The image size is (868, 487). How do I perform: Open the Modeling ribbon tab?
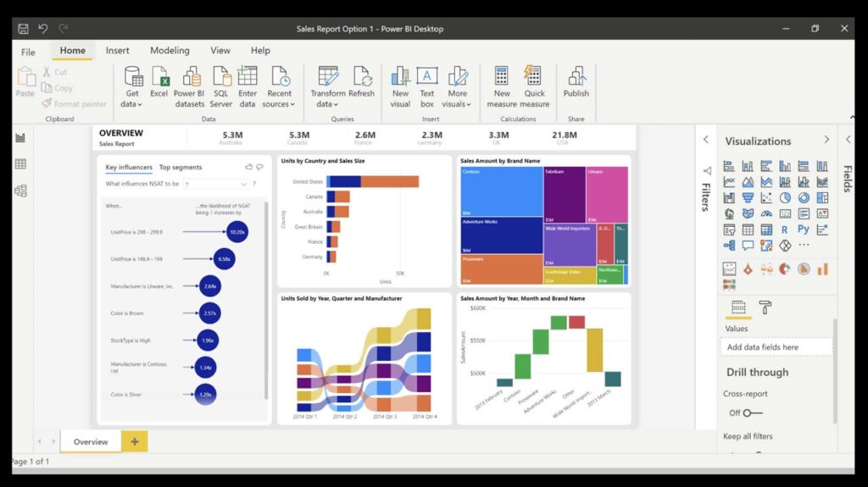(x=170, y=51)
